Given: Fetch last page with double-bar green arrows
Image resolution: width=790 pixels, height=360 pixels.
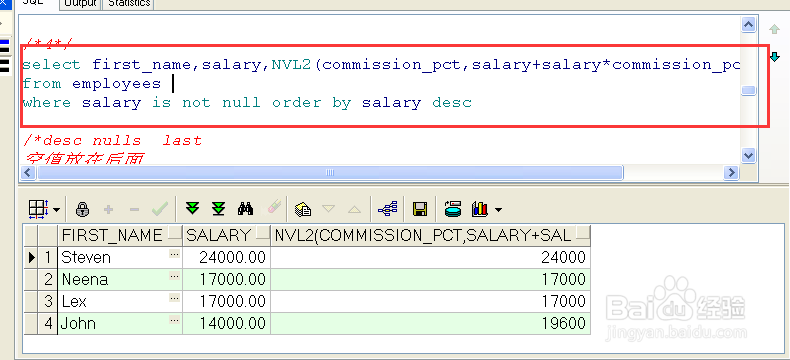Looking at the screenshot, I should point(219,208).
